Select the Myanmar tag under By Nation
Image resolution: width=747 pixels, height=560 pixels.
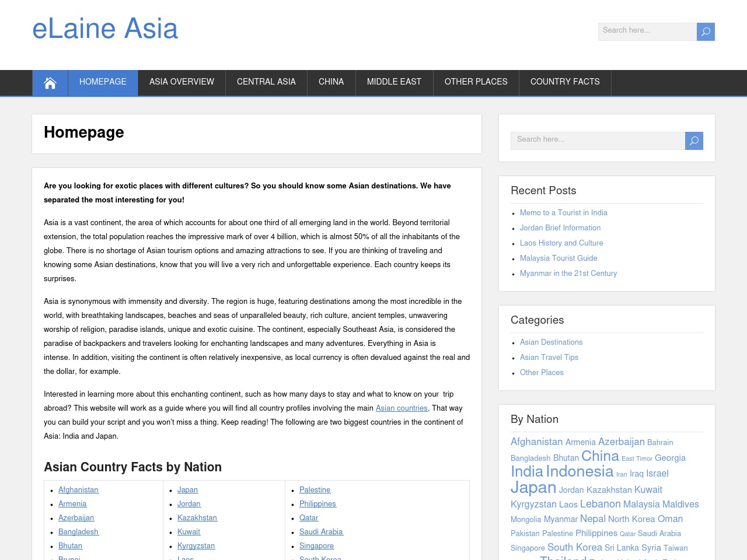tap(561, 519)
